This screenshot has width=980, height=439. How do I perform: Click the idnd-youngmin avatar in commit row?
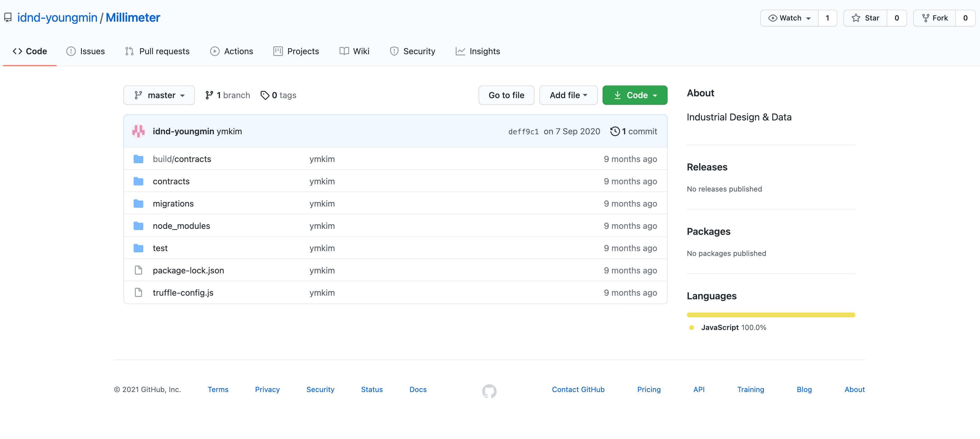point(138,131)
